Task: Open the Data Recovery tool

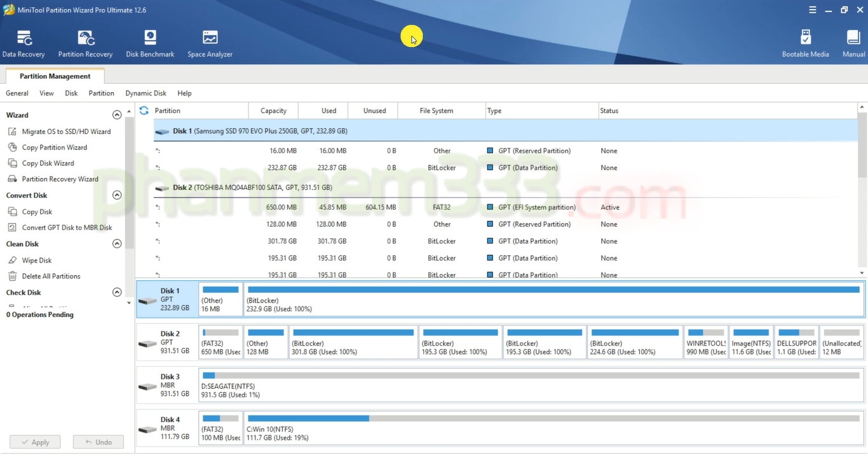Action: point(24,44)
